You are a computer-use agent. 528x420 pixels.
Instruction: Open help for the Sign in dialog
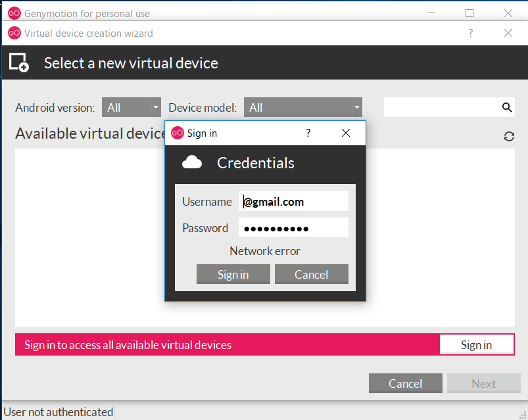(x=308, y=133)
